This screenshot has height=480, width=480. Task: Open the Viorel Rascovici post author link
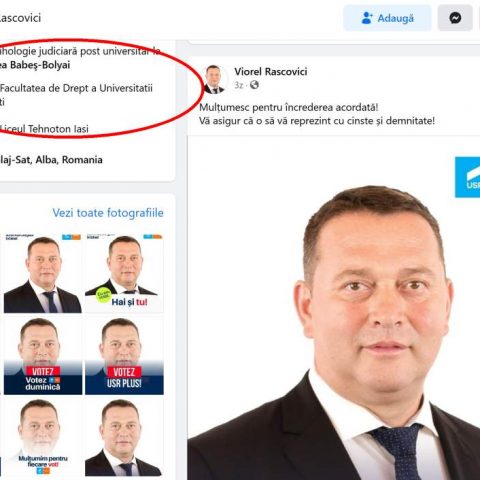[x=271, y=71]
